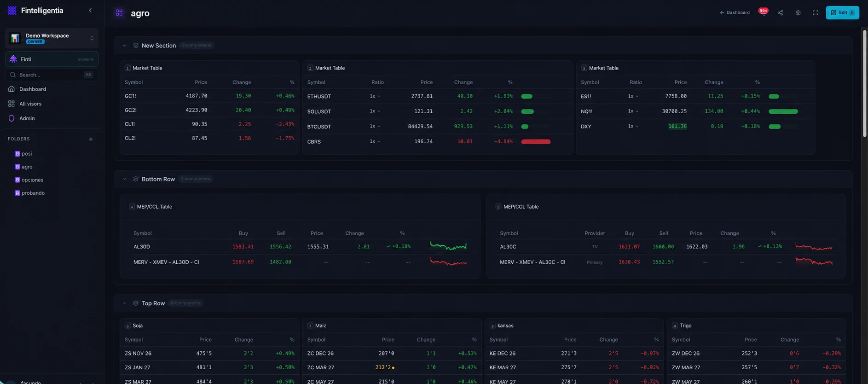
Task: Click the KE DEC 26 symbol
Action: coord(503,354)
